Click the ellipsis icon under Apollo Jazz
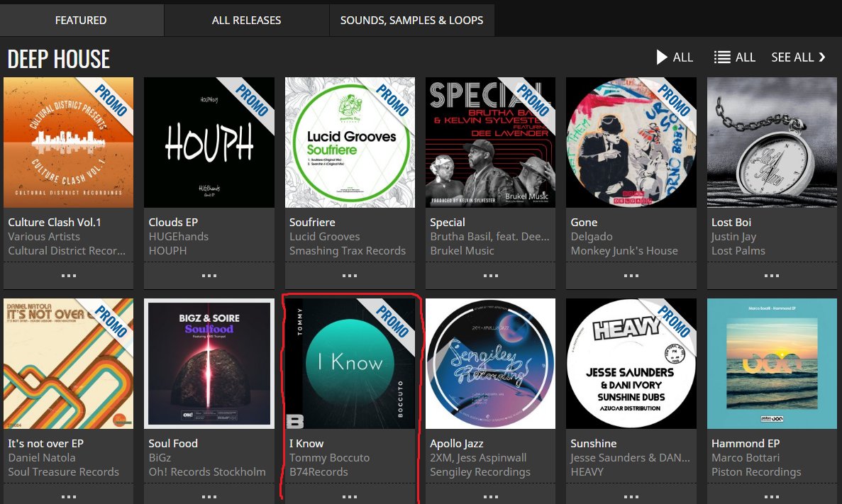 [x=490, y=496]
